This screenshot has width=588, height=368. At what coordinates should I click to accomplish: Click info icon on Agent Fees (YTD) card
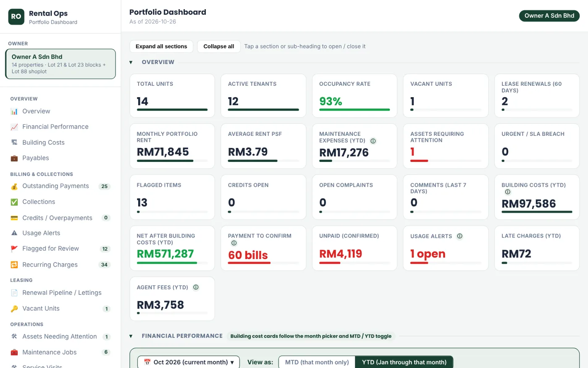196,287
